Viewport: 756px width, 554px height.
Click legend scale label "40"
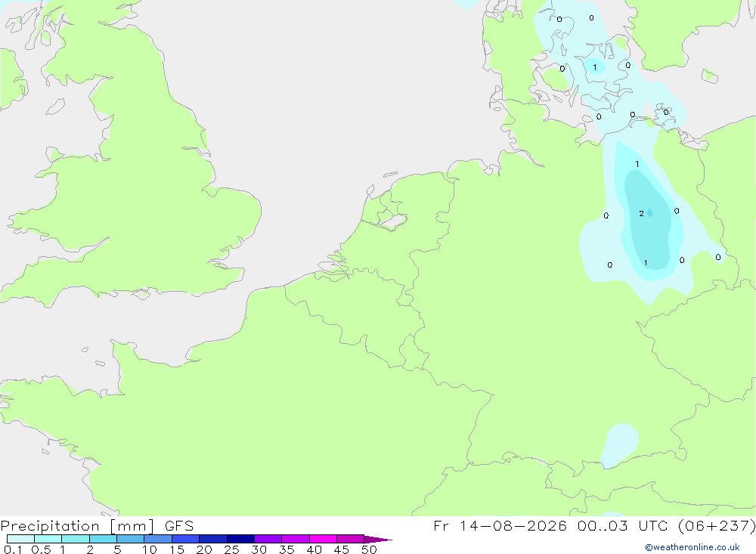coord(314,549)
